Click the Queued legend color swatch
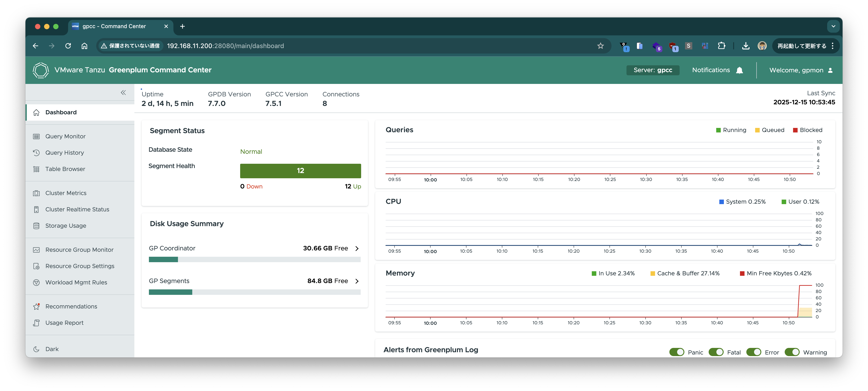Image resolution: width=868 pixels, height=391 pixels. 757,130
